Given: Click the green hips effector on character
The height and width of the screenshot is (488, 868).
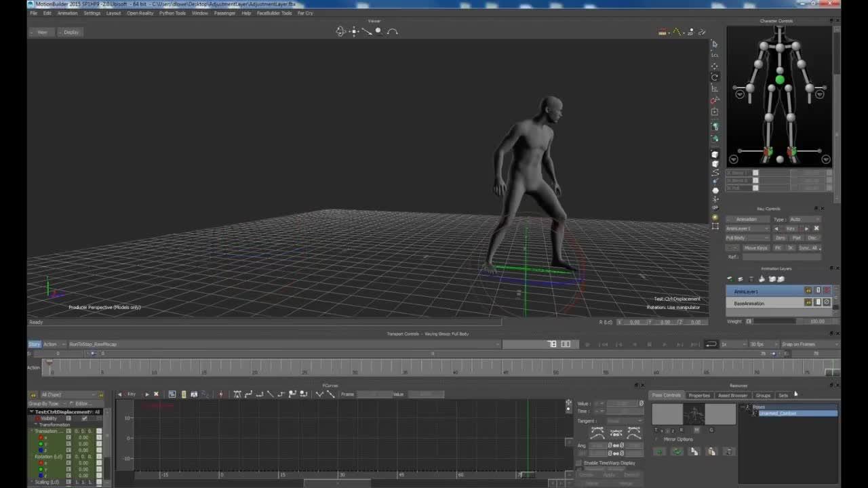Looking at the screenshot, I should [x=779, y=80].
